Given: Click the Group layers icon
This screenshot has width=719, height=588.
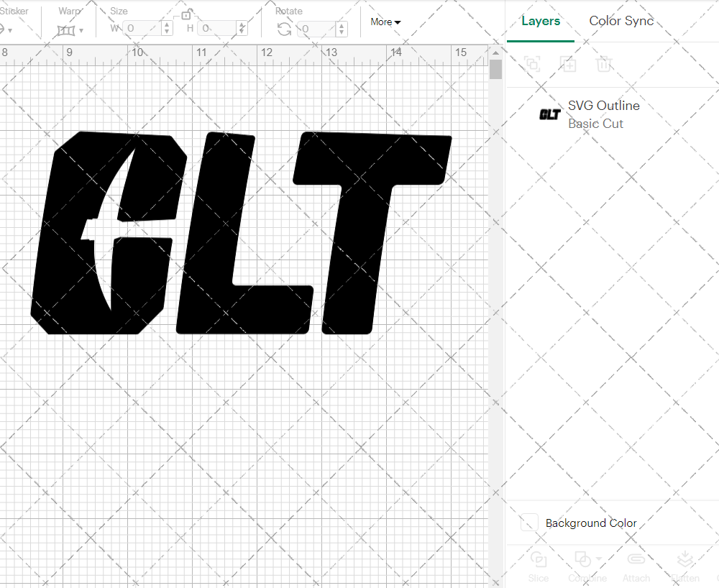Looking at the screenshot, I should (532, 64).
